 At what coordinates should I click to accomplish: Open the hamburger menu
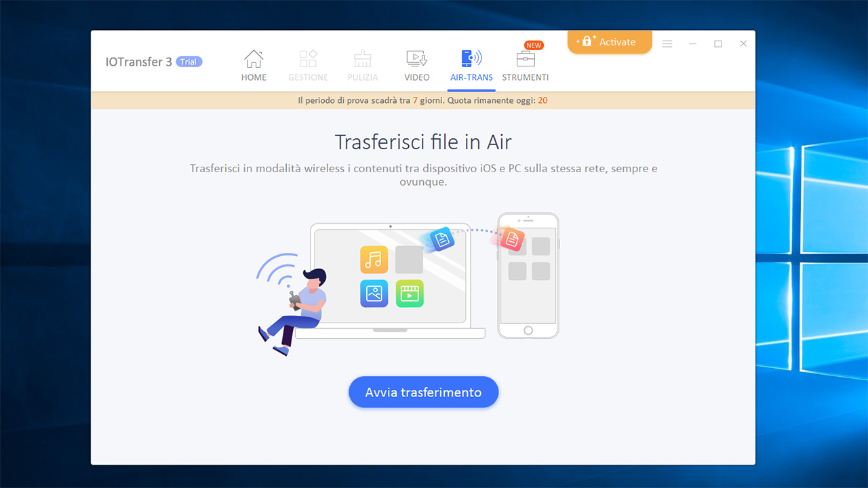(667, 43)
